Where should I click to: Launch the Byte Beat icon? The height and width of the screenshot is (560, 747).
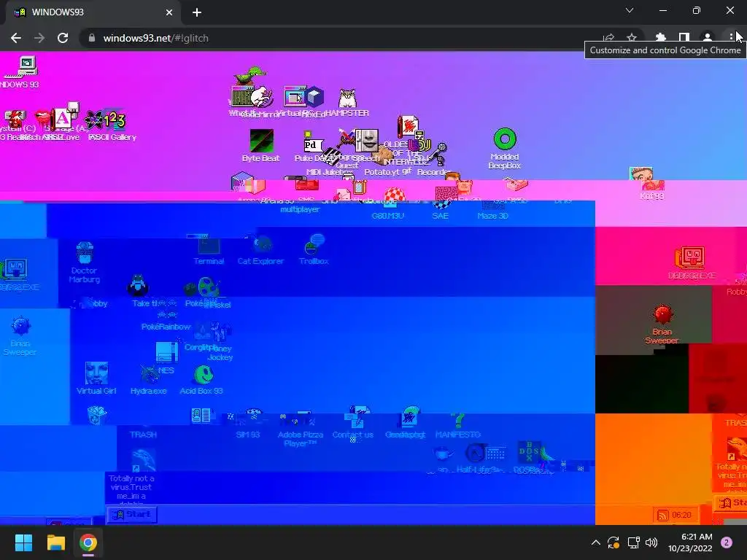261,146
